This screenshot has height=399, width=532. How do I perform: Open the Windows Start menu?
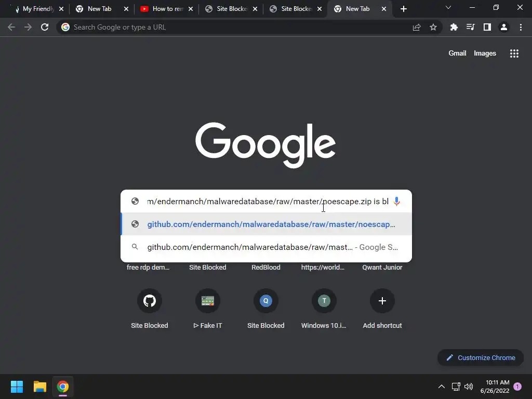(17, 387)
